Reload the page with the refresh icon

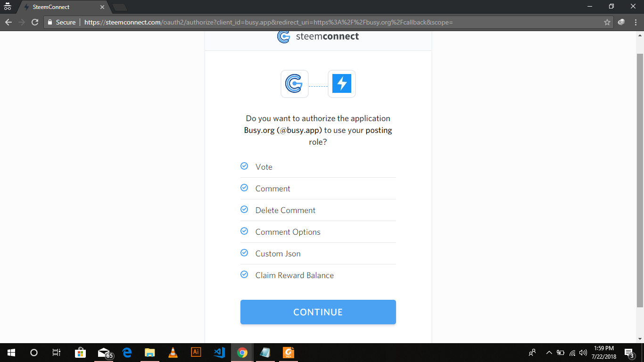click(34, 22)
